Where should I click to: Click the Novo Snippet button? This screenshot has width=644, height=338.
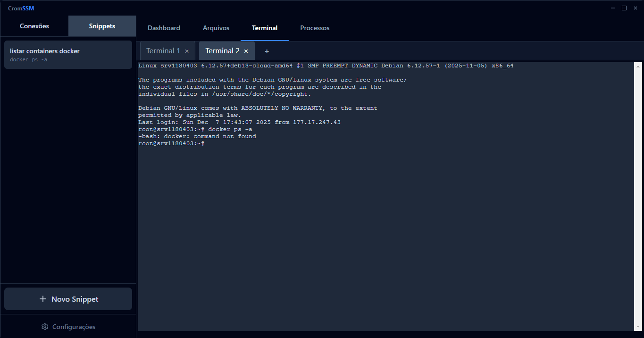[x=68, y=299]
